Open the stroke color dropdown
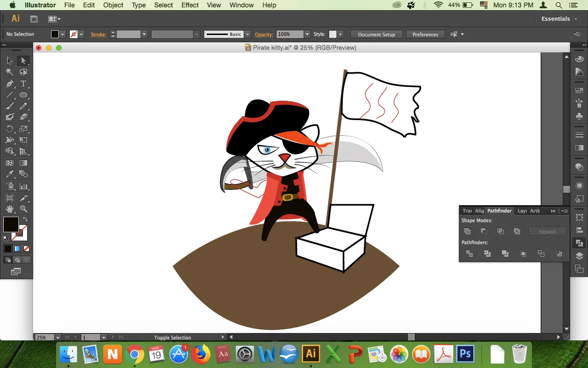 pyautogui.click(x=81, y=34)
